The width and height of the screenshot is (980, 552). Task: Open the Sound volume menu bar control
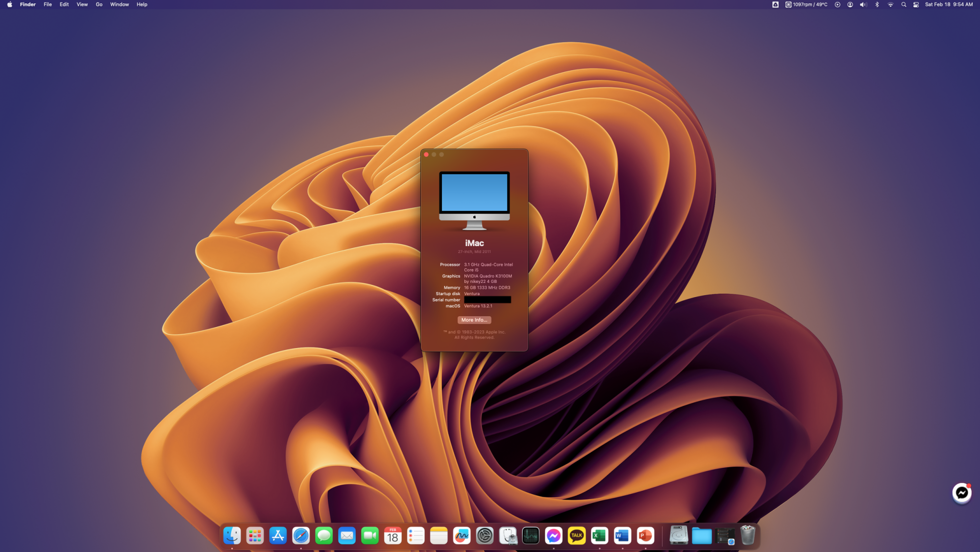863,4
